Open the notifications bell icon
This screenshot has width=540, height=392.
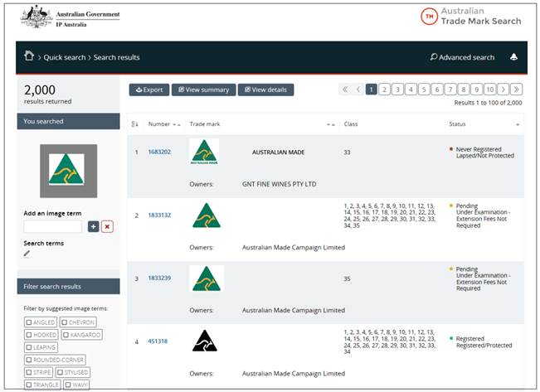click(x=513, y=57)
